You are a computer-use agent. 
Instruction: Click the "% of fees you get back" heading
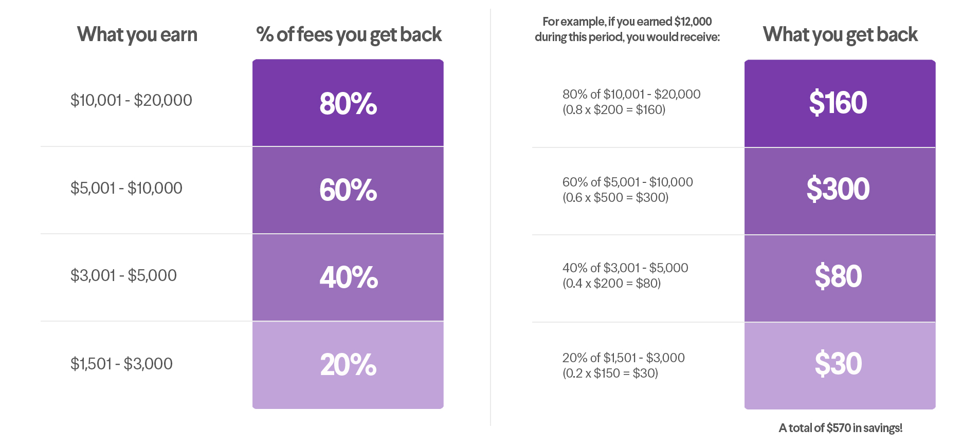point(349,35)
